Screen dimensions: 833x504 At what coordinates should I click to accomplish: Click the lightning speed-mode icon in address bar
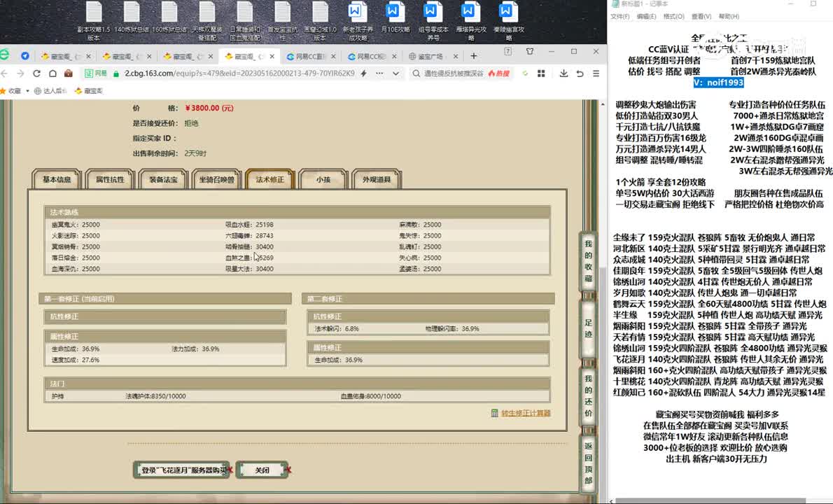364,73
